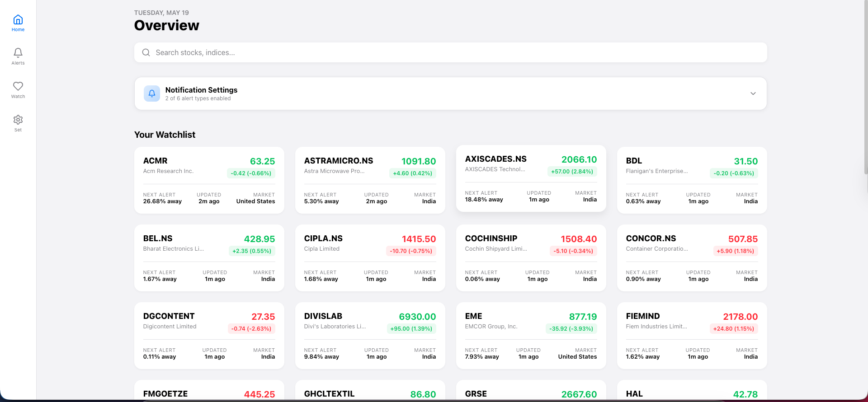Viewport: 868px width, 402px height.
Task: Open the ACMR watchlist card
Action: [209, 180]
